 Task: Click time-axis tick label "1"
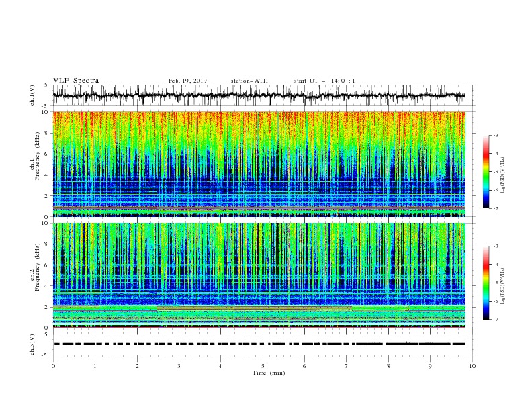click(95, 366)
